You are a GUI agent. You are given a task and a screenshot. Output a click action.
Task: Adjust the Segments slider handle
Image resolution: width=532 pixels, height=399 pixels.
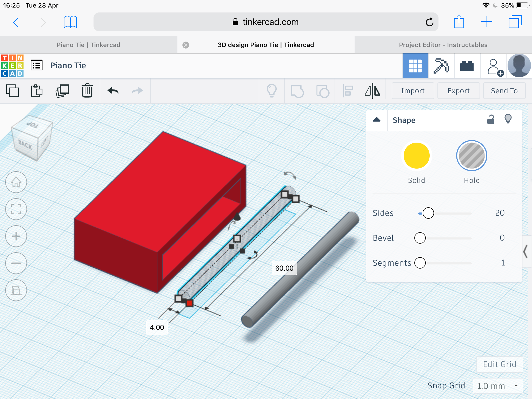420,263
